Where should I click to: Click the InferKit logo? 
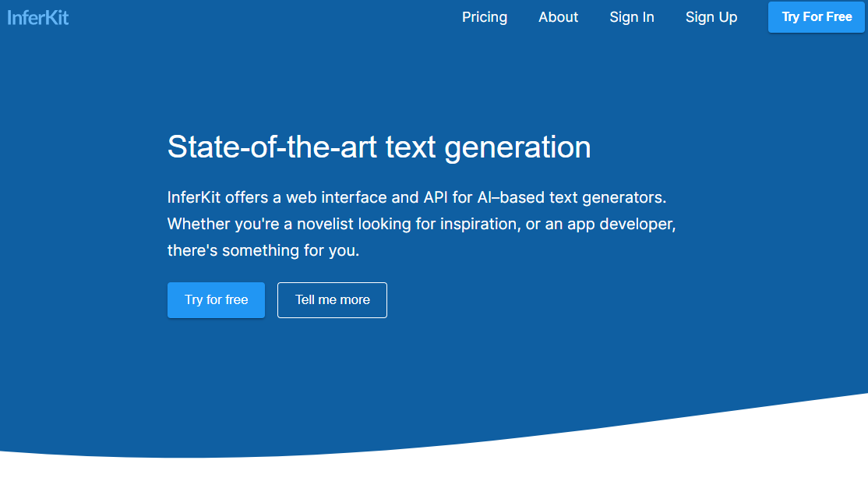click(38, 17)
